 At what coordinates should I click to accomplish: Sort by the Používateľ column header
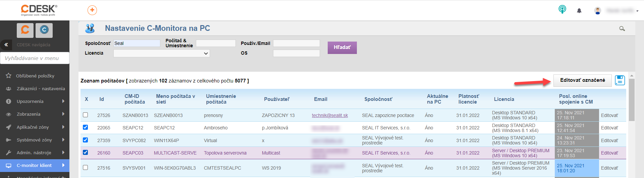[x=277, y=99]
